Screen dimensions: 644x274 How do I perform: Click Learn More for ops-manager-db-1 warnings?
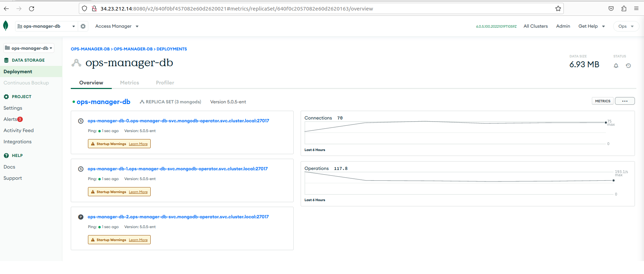click(x=138, y=192)
